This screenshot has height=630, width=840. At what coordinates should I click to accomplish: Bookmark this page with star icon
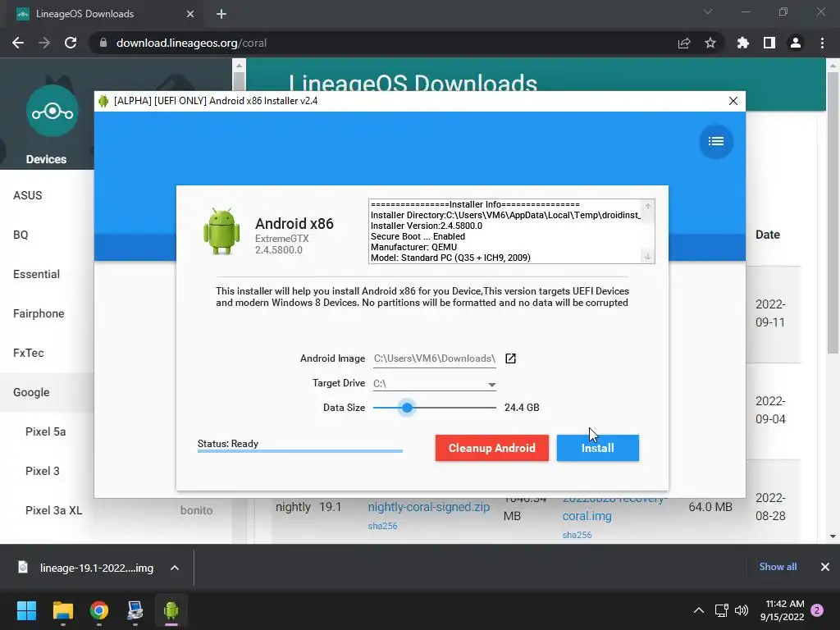coord(710,43)
